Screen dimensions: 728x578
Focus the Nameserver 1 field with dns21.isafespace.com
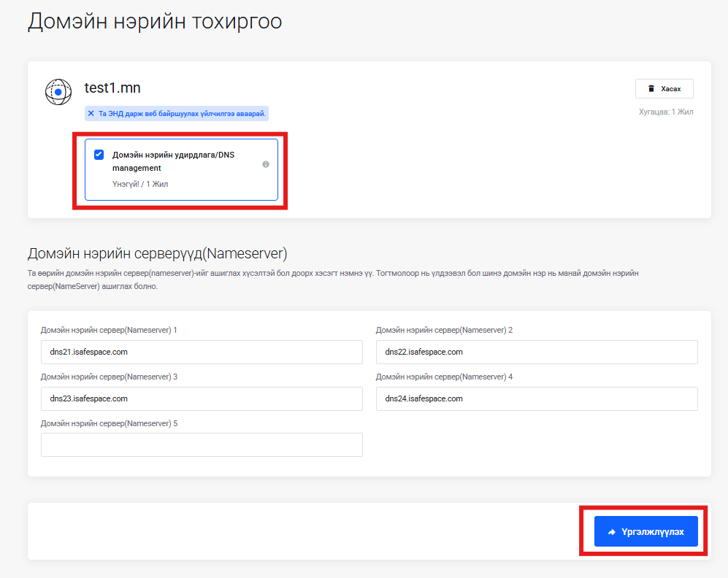[202, 352]
